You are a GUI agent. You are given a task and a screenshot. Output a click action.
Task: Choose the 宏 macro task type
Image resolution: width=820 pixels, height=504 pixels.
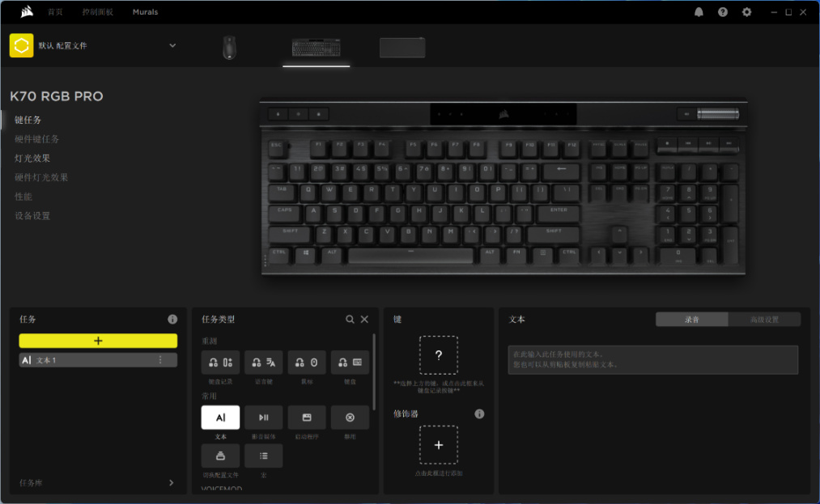[264, 456]
